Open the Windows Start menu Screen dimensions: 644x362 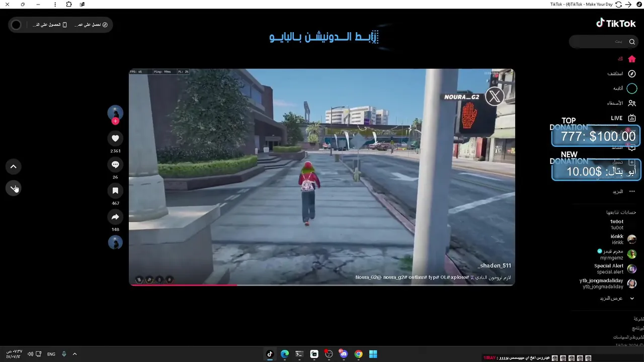pos(373,354)
